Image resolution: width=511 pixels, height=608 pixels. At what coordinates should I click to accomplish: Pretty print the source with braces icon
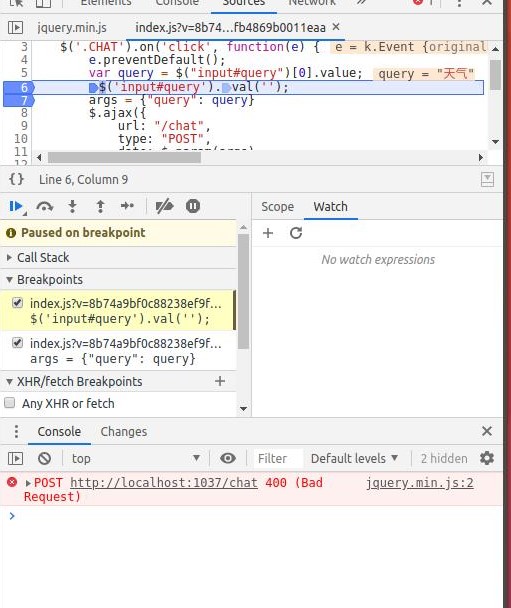pos(17,179)
